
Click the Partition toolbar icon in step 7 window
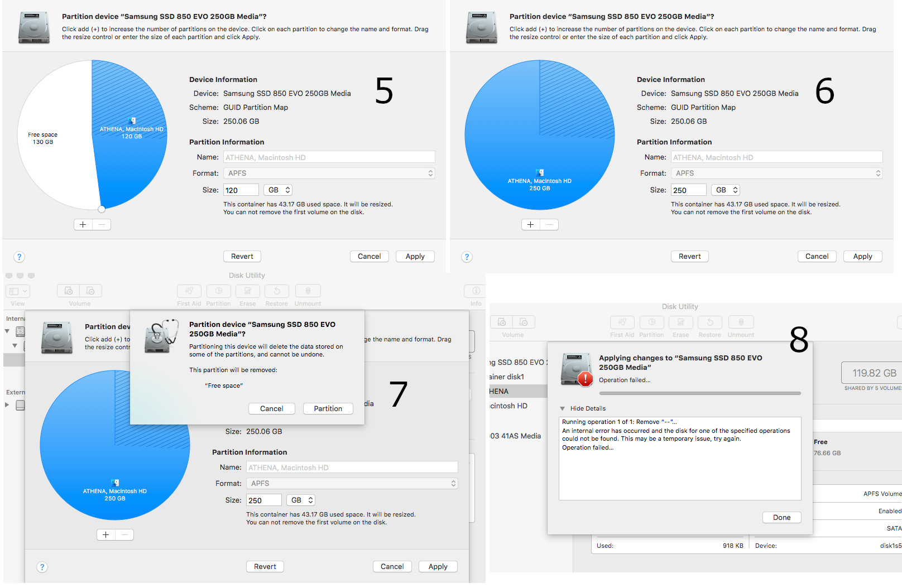pos(219,291)
